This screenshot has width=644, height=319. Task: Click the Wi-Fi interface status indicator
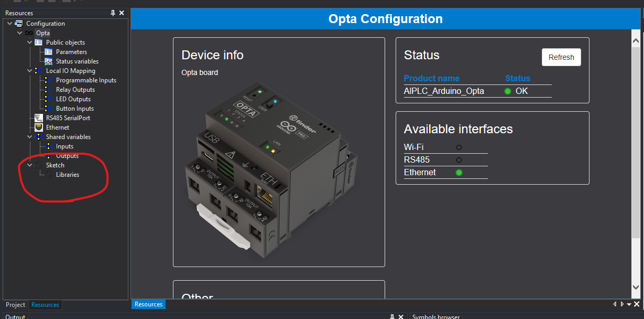click(x=460, y=147)
